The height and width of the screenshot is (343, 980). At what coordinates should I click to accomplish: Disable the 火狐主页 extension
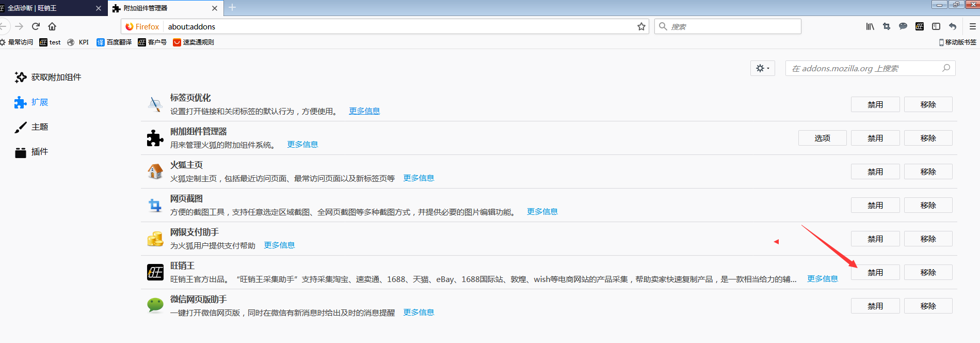(x=875, y=171)
